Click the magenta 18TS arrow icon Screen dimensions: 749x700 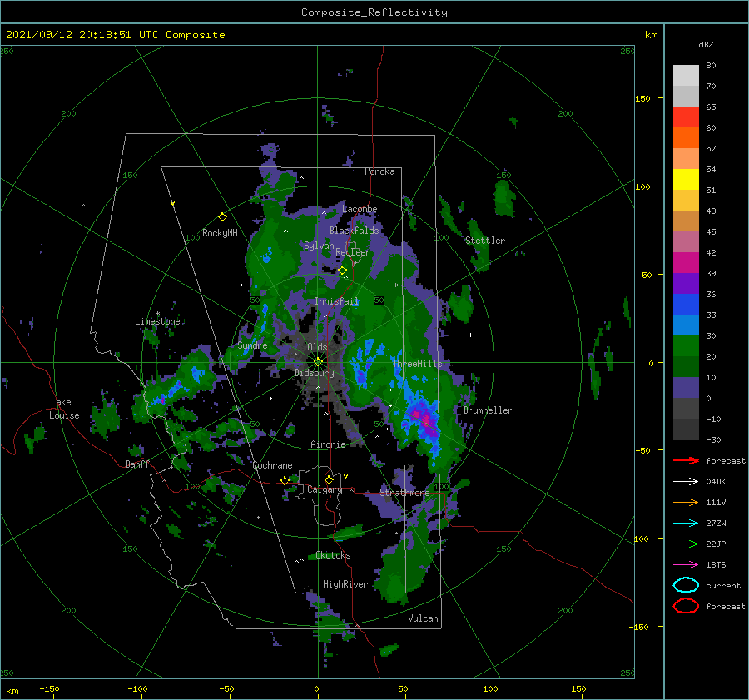coord(686,565)
